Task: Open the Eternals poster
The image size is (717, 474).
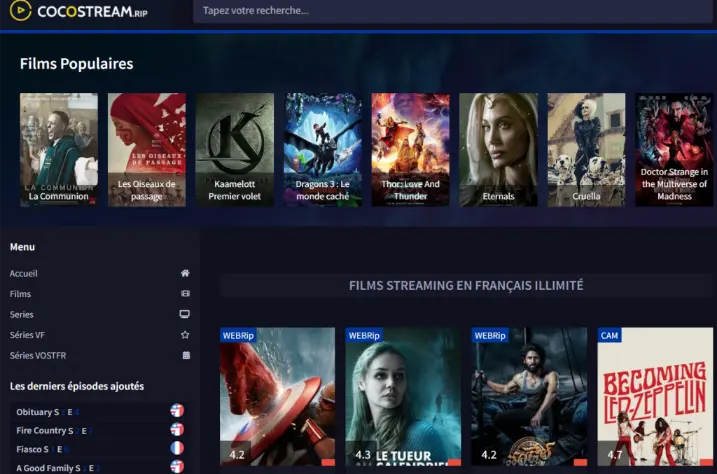Action: click(x=498, y=149)
